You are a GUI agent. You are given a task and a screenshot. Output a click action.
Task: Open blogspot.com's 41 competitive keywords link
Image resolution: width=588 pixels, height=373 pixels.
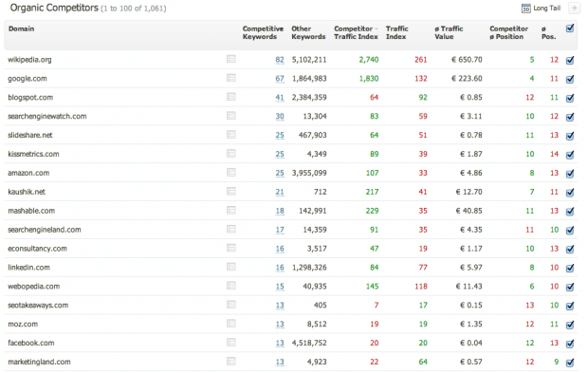point(280,98)
